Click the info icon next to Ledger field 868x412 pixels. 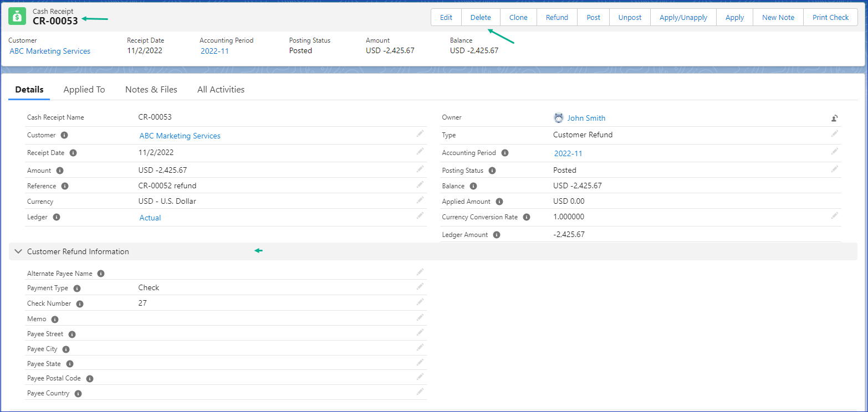[57, 217]
